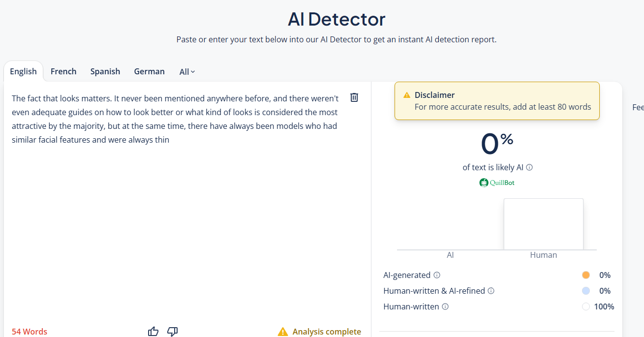This screenshot has height=337, width=644.
Task: Select the German language tab
Action: [x=149, y=71]
